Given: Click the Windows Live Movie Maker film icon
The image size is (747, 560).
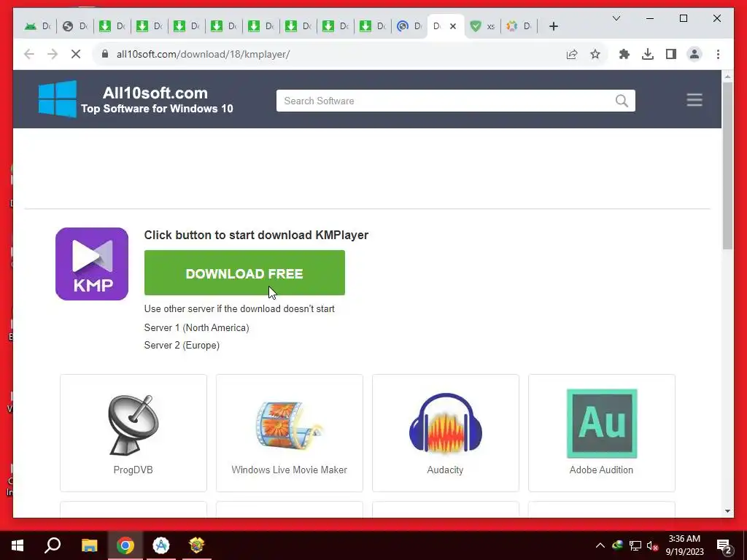Looking at the screenshot, I should coord(289,425).
